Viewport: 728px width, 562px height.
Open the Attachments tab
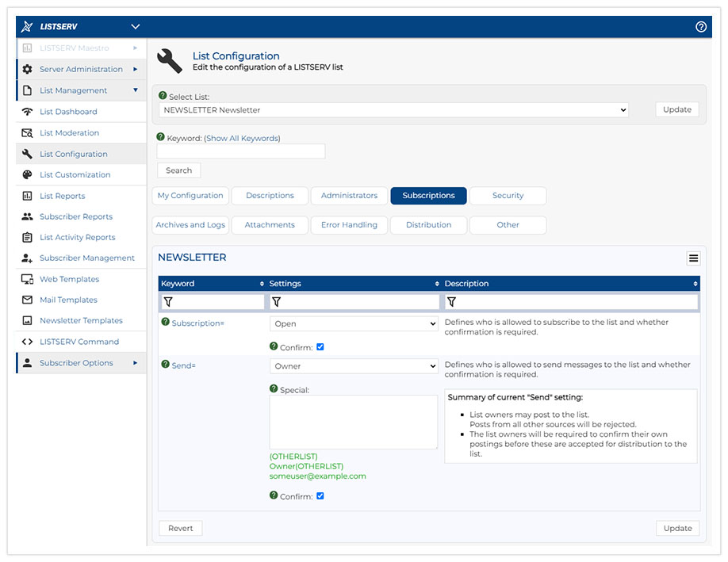coord(270,224)
